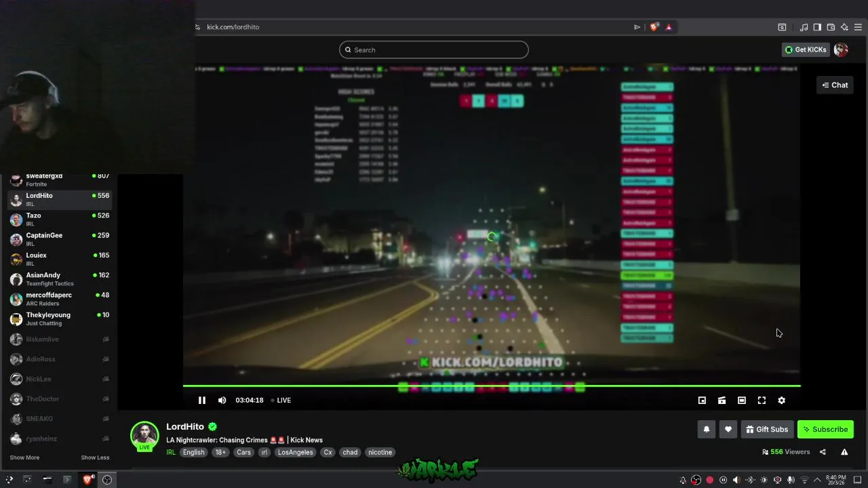Toggle notification bell for LordHito
The image size is (868, 488).
[x=706, y=429]
